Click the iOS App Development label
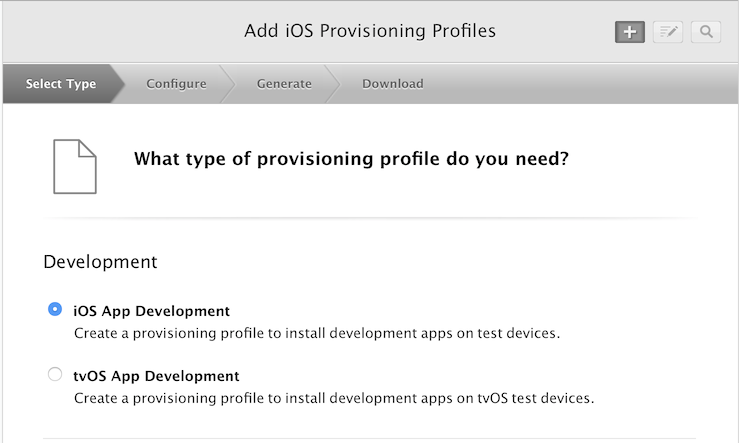 152,311
